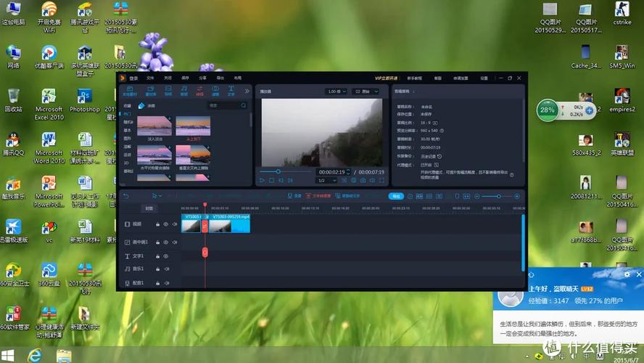This screenshot has height=363, width=644.
Task: Click the player volume icon
Action: pyautogui.click(x=373, y=181)
